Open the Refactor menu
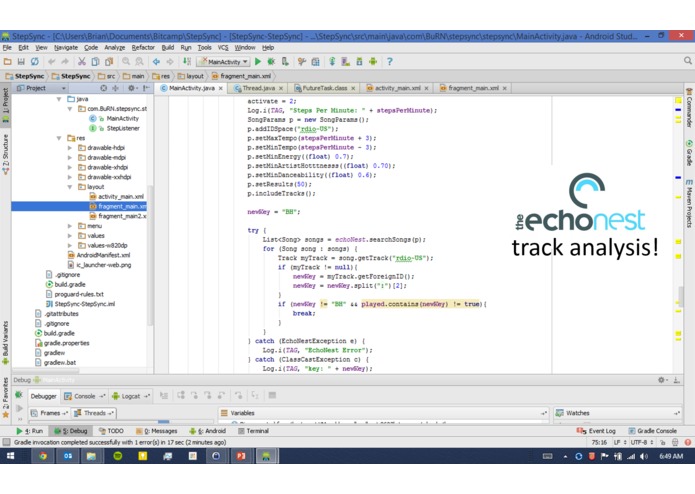This screenshot has width=695, height=494. [143, 47]
